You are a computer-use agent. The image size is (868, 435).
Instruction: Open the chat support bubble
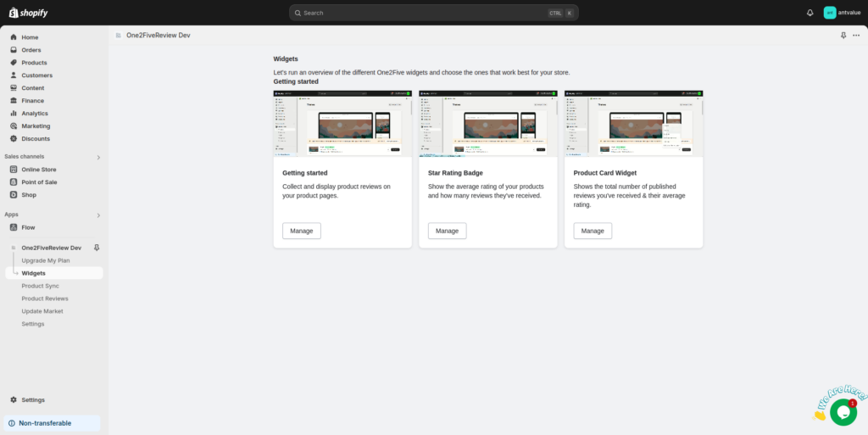pyautogui.click(x=843, y=411)
